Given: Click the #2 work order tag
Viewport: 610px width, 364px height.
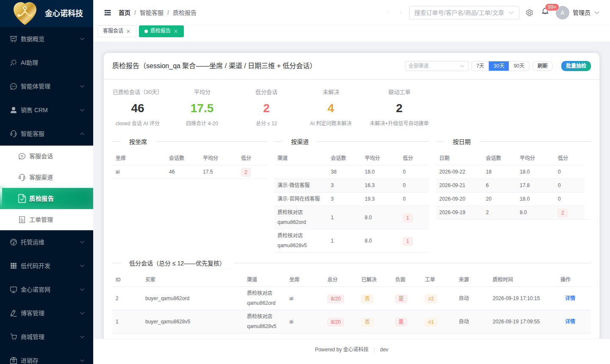Looking at the screenshot, I should click(431, 299).
